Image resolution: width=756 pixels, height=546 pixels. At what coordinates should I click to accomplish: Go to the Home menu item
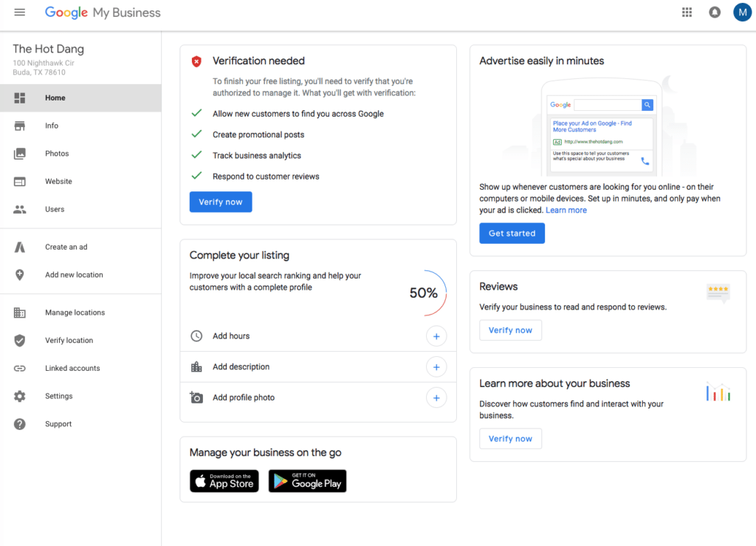click(x=80, y=98)
